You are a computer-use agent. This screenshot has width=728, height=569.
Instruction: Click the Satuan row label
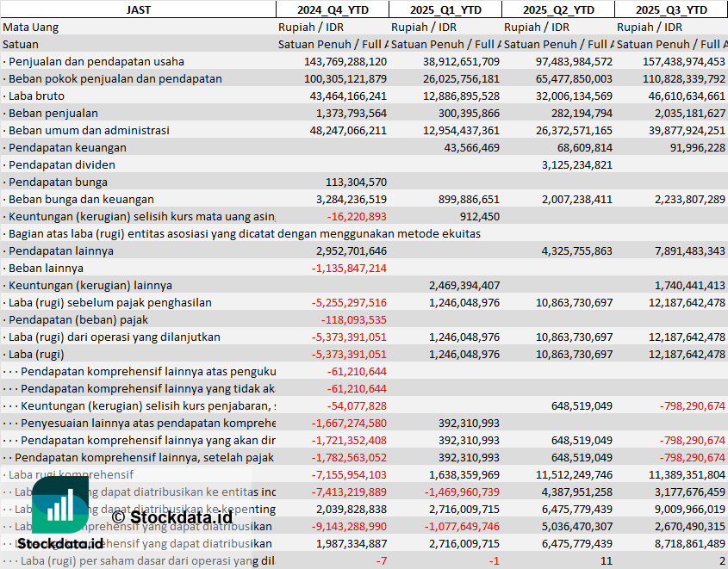tap(21, 45)
